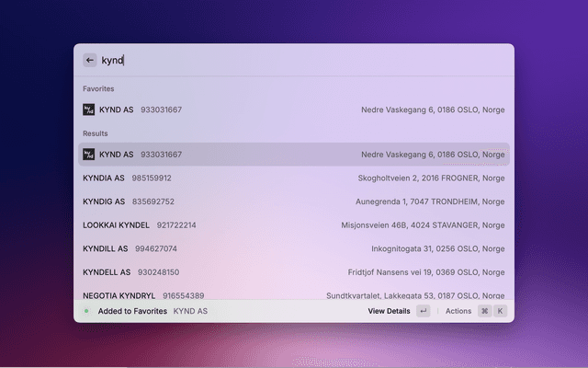Image resolution: width=588 pixels, height=368 pixels.
Task: Click the Favorites section header
Action: 99,88
